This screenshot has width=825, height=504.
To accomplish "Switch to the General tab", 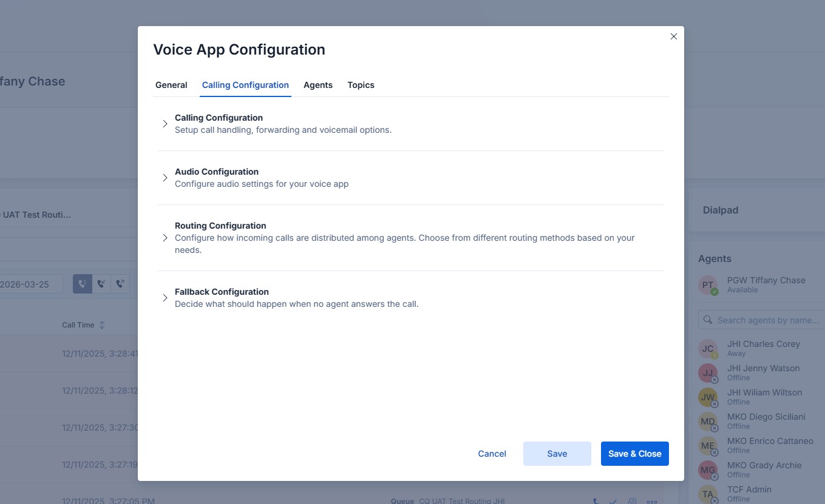I will tap(171, 85).
